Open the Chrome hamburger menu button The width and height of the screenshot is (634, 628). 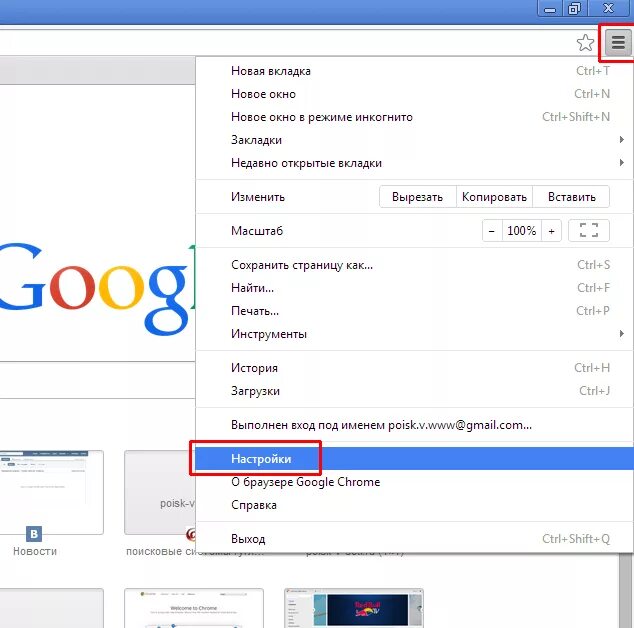point(618,42)
